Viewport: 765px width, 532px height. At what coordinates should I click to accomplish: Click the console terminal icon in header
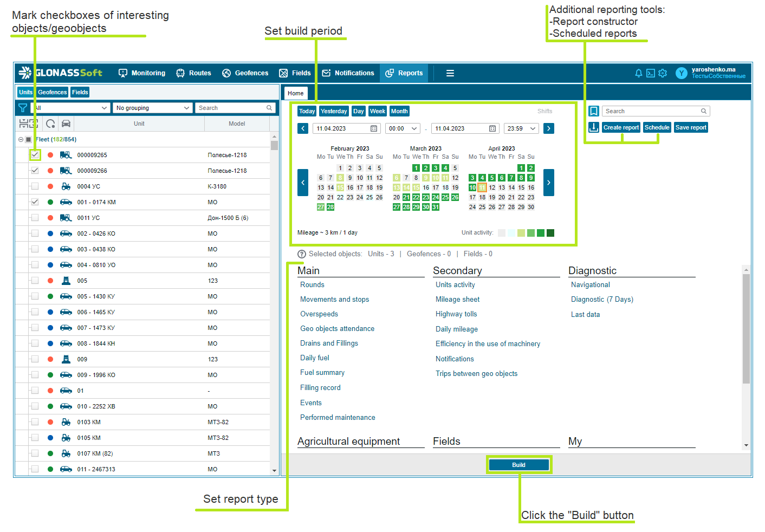(x=651, y=73)
